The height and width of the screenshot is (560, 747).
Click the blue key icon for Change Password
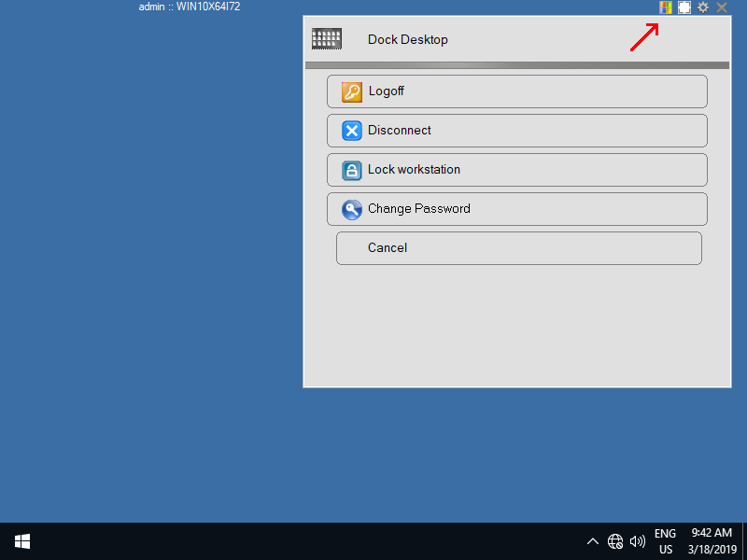[x=351, y=209]
